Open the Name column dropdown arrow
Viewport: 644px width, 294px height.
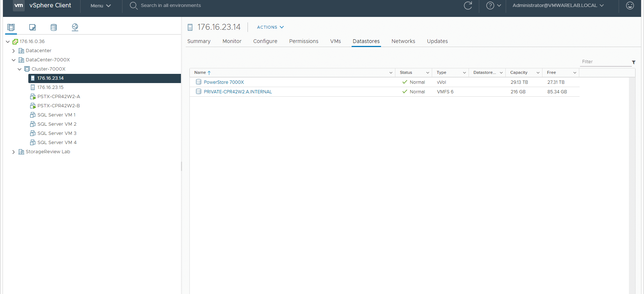391,73
